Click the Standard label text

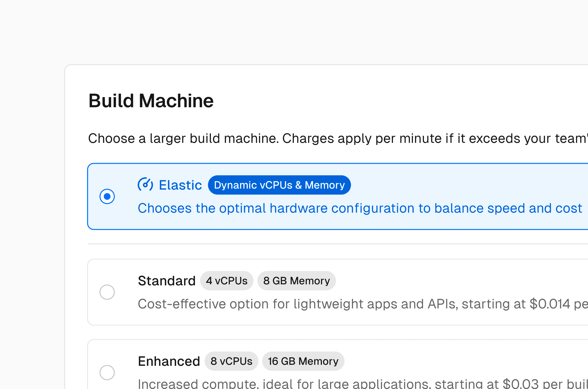click(x=167, y=281)
